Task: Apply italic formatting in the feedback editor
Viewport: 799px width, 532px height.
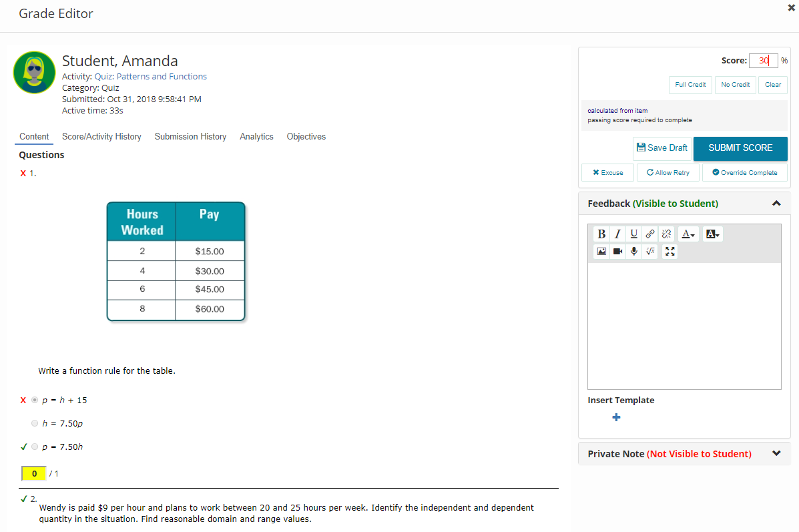Action: pos(617,234)
